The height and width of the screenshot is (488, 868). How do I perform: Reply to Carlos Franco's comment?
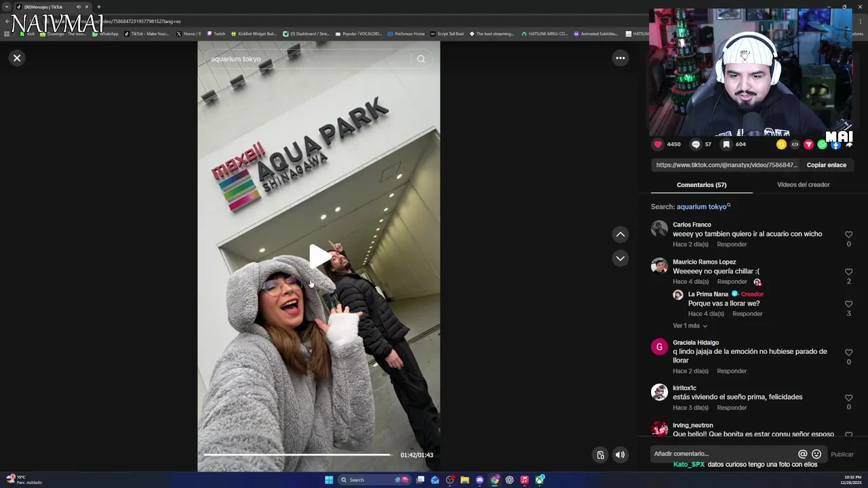[732, 245]
